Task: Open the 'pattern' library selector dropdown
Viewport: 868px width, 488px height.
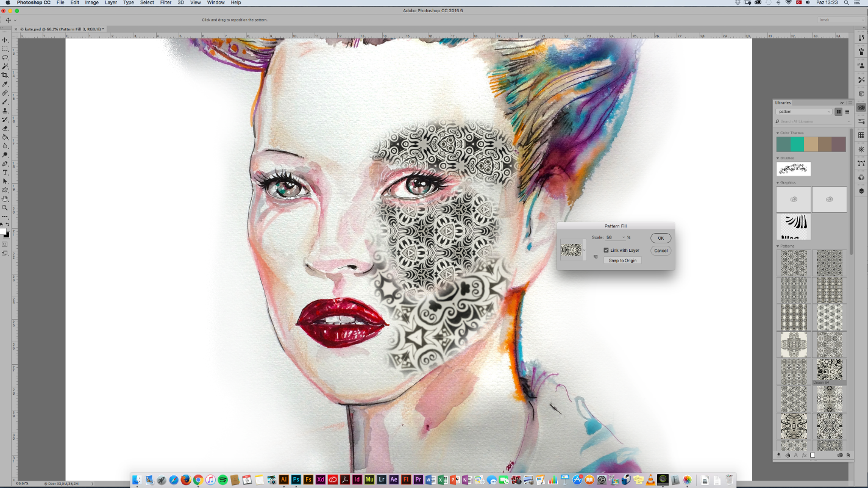Action: click(803, 112)
